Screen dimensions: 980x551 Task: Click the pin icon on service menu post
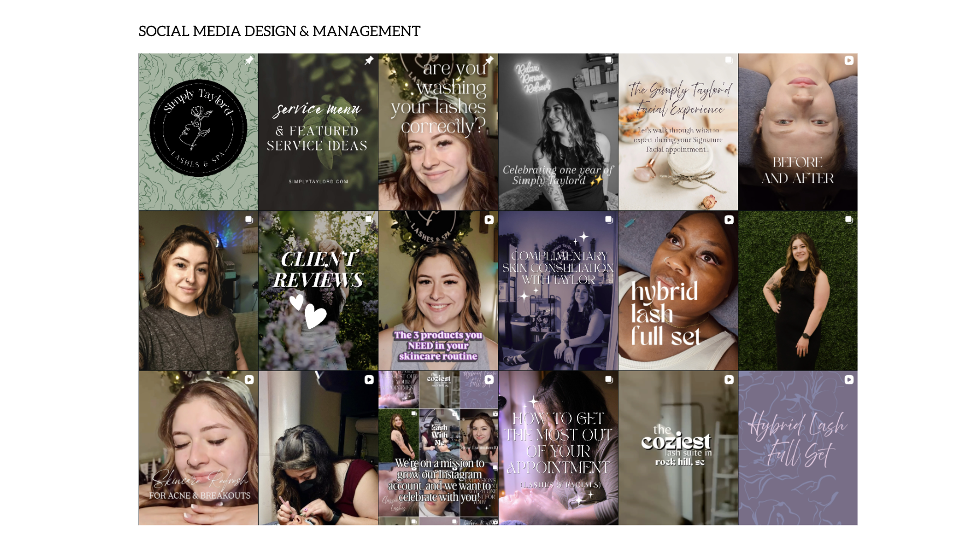pyautogui.click(x=369, y=60)
